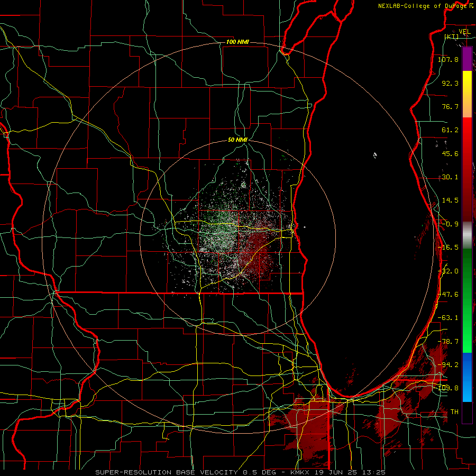Screen dimensions: 476x476
Task: Select the -109.8 velocity scale value
Action: [x=448, y=388]
